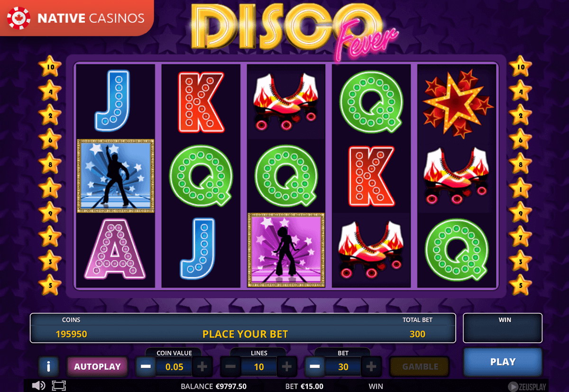569x392 pixels.
Task: Increase the coin value
Action: (202, 366)
